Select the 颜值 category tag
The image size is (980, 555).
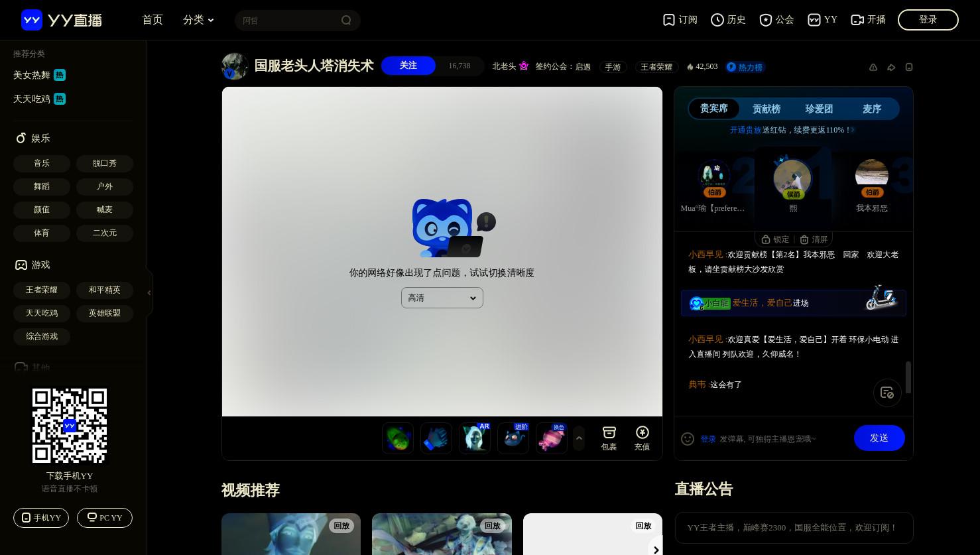click(42, 210)
